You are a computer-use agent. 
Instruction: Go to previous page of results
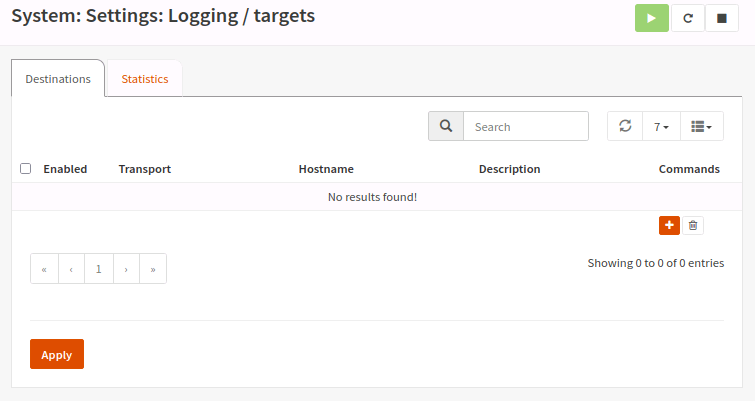[x=71, y=269]
